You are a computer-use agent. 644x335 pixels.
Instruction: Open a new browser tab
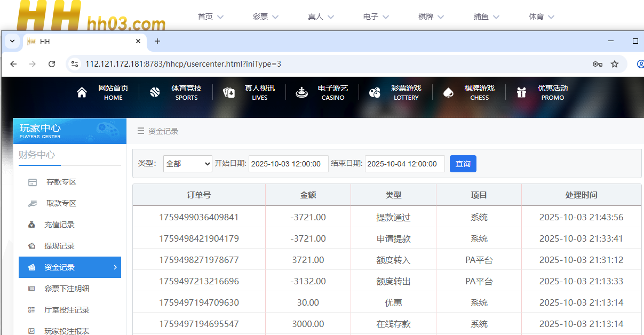(157, 41)
